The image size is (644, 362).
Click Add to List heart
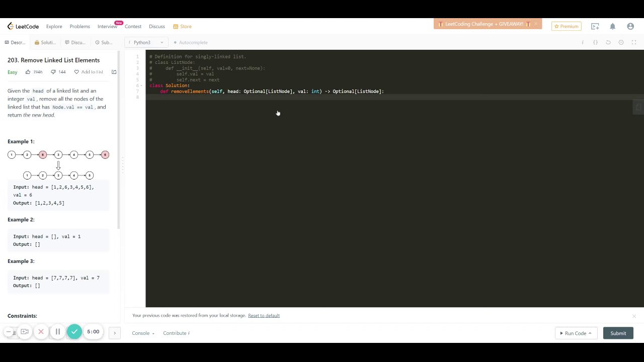(89, 72)
